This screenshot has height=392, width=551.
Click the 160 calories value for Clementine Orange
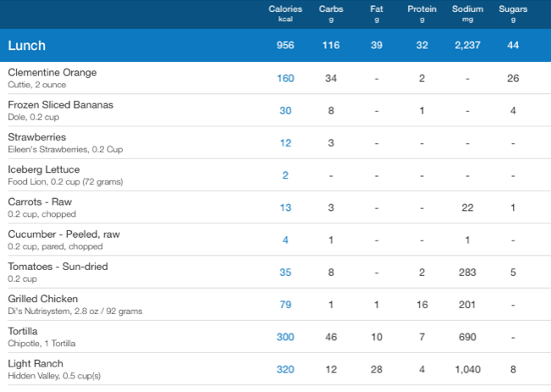(x=285, y=79)
